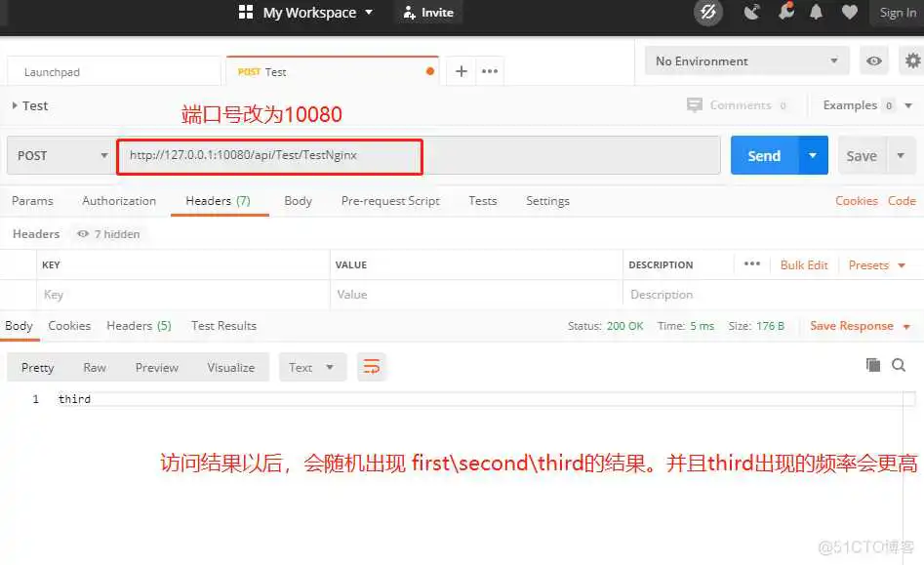The width and height of the screenshot is (924, 565).
Task: Open the Text response format selector
Action: pos(311,367)
